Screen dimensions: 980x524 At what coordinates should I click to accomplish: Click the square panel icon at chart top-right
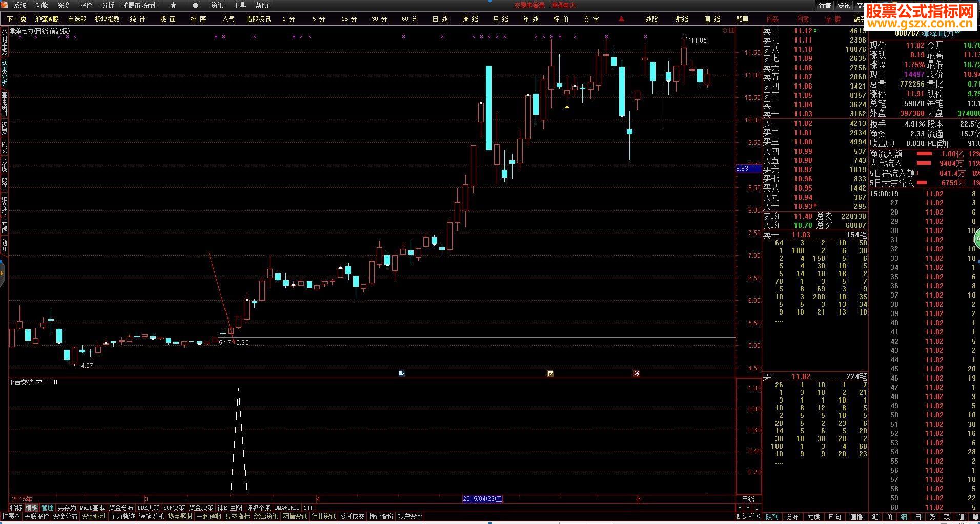(x=732, y=31)
